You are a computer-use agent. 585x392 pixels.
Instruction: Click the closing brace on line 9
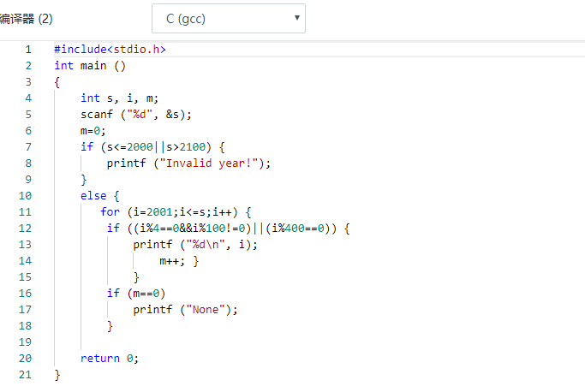click(x=84, y=180)
